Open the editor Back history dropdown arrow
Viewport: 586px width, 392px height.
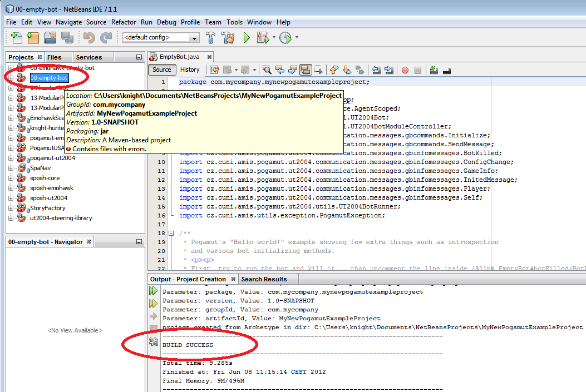click(x=236, y=70)
